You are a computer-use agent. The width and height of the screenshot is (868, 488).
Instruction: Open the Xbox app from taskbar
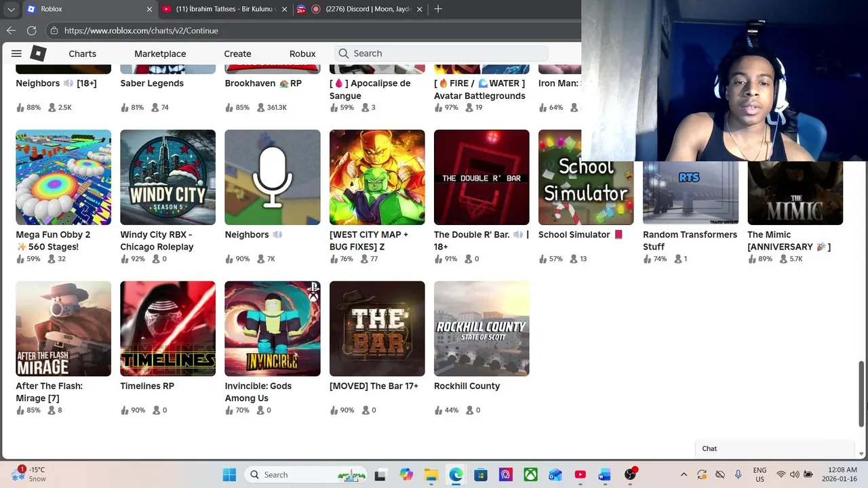click(x=530, y=475)
